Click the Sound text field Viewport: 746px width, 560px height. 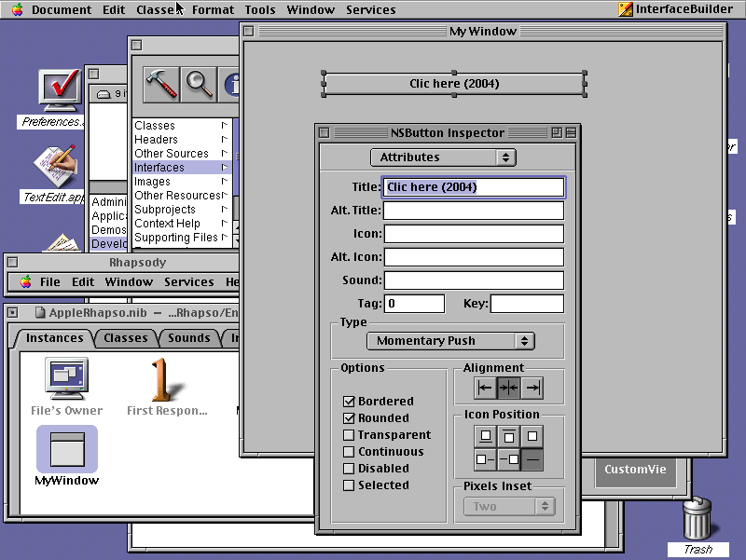coord(474,280)
